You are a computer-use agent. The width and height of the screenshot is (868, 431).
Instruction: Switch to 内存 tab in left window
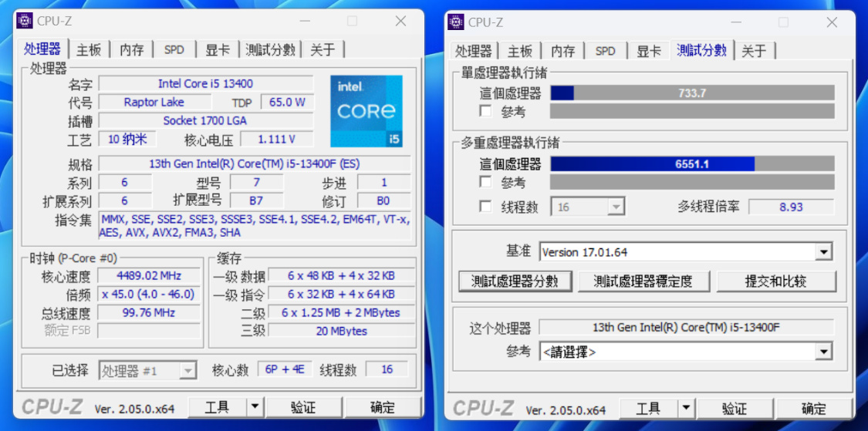click(x=132, y=50)
